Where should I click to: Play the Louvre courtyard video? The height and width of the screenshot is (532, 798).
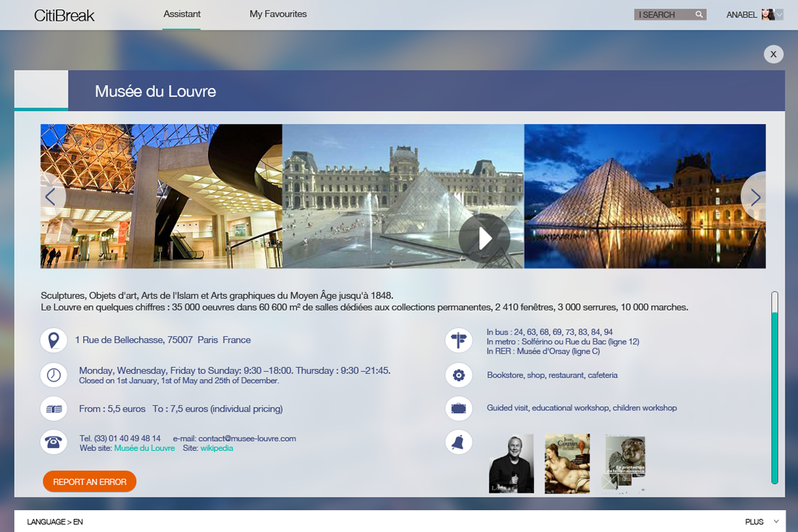tap(484, 238)
